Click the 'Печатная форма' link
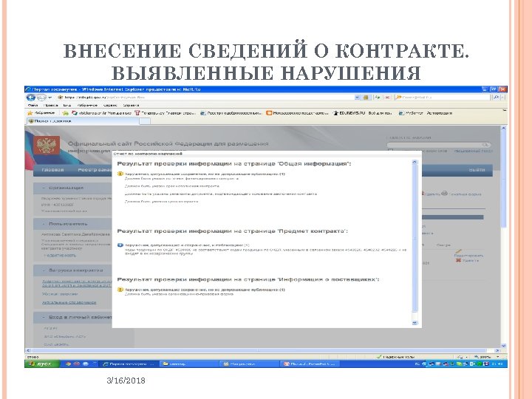 (465, 194)
